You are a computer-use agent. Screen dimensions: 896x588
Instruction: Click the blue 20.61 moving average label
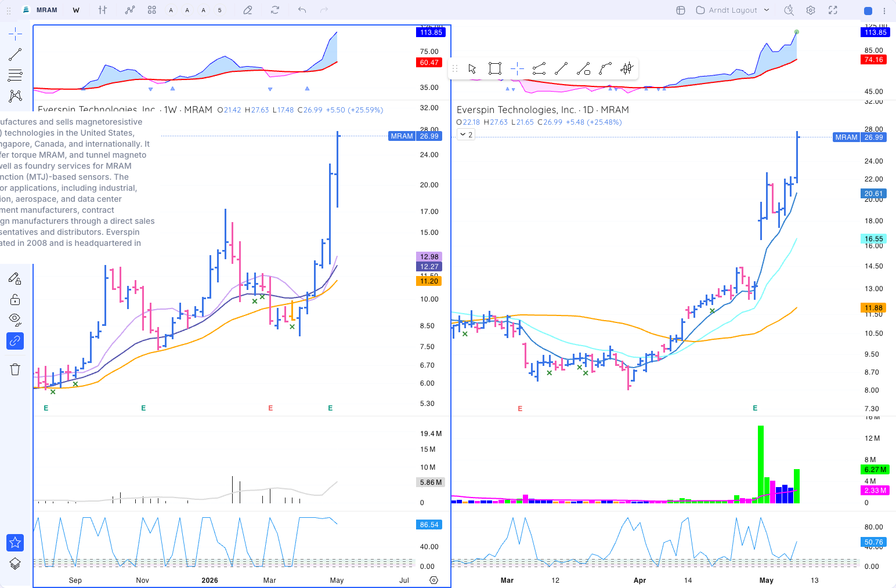tap(874, 194)
